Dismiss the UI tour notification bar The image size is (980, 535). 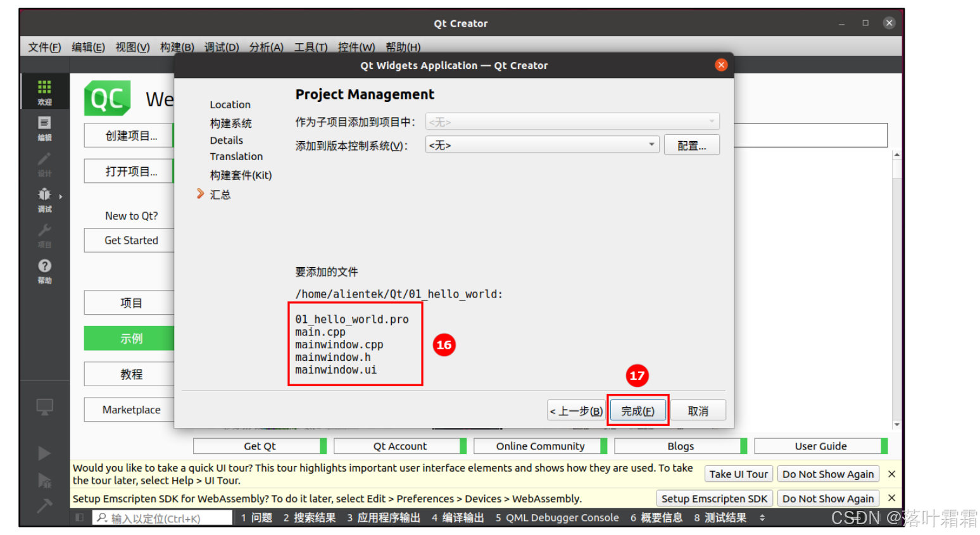pos(891,474)
